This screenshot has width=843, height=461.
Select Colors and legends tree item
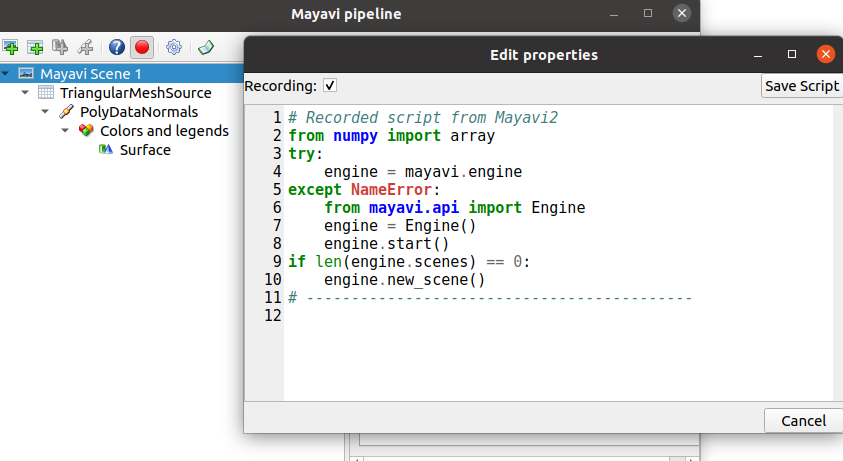click(x=164, y=131)
